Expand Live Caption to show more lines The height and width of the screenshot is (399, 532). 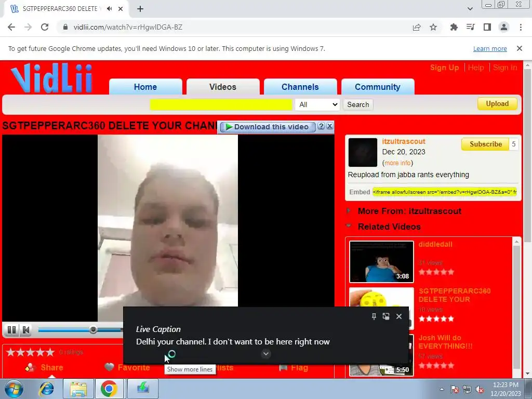[266, 353]
